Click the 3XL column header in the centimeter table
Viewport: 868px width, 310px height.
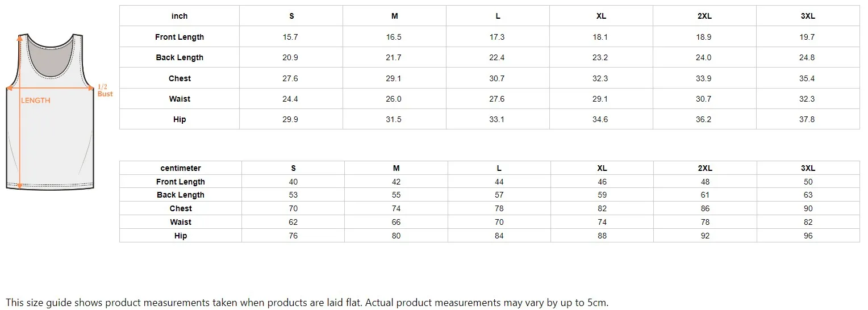click(808, 168)
